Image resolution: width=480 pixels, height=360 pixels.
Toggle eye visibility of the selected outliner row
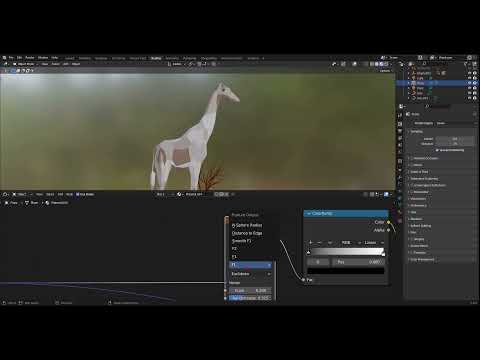coord(470,83)
